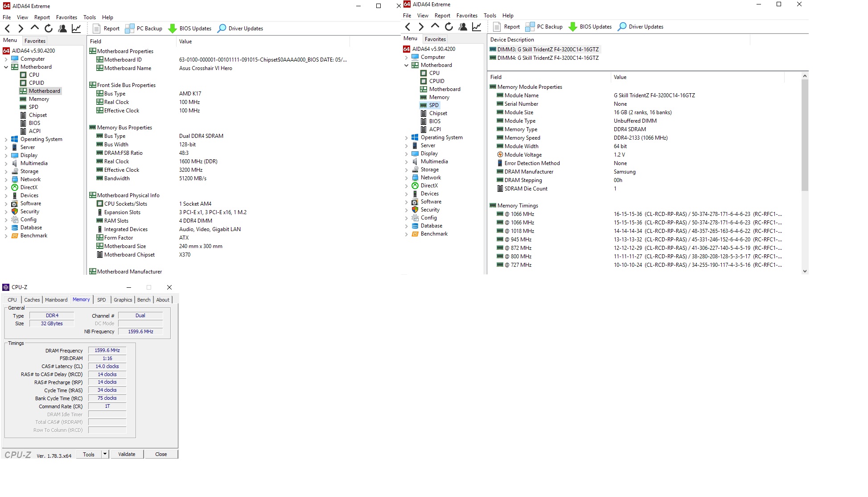Open Driver Updates in the right AIDA64 window
Screen dimensions: 868x497
coord(641,27)
